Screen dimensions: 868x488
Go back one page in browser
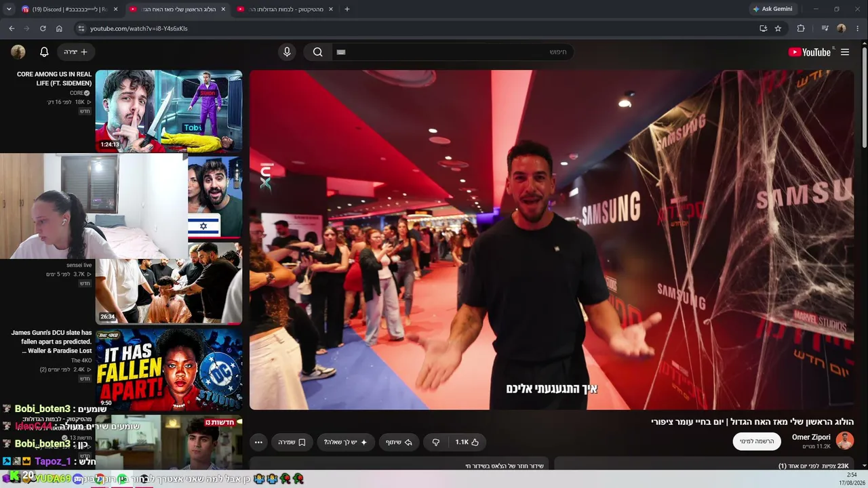pyautogui.click(x=12, y=28)
